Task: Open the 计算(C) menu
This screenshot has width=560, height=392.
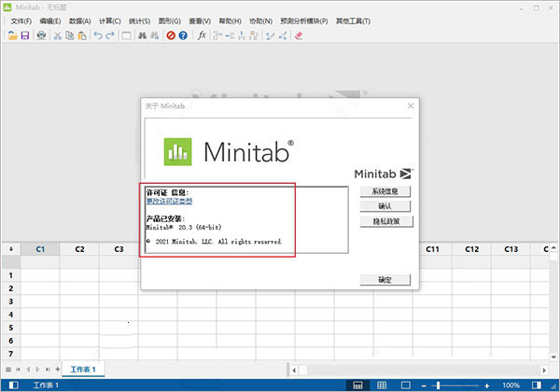Action: [109, 21]
